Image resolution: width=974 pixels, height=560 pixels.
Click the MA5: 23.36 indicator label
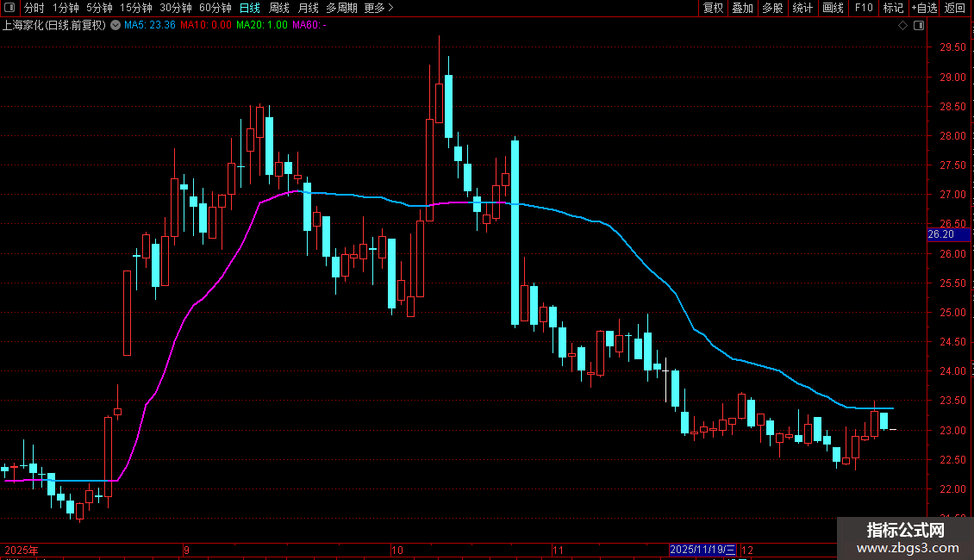tap(150, 26)
